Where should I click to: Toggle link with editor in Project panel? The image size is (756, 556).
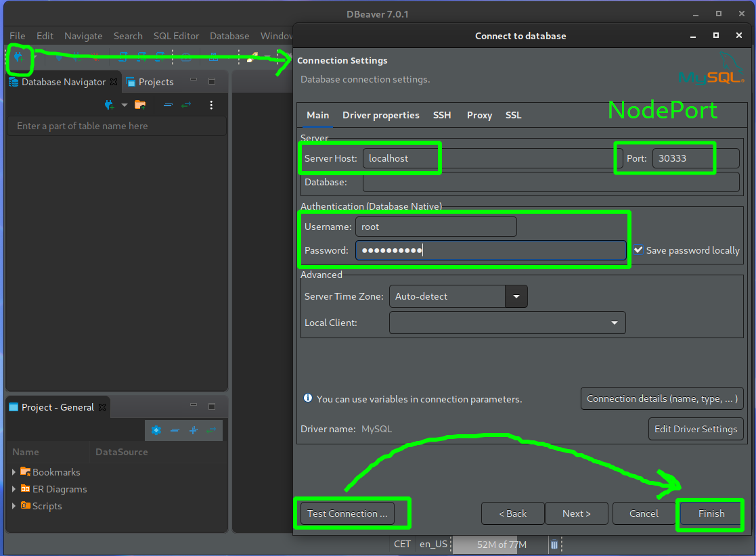[211, 430]
